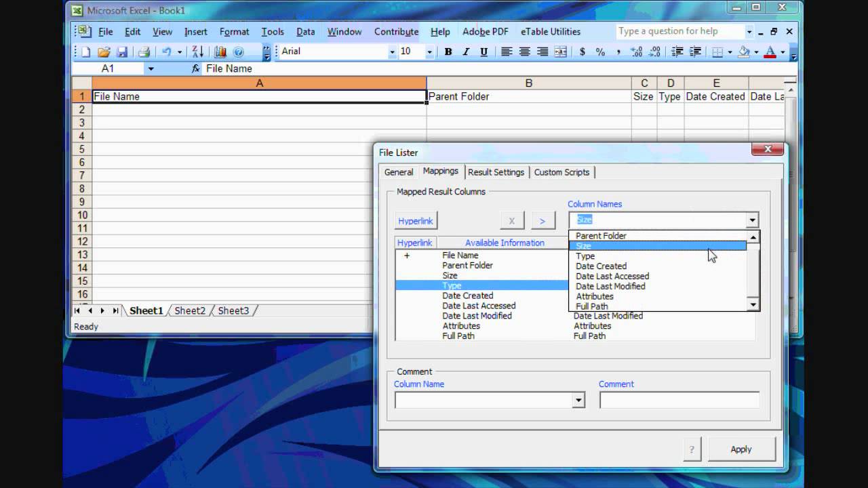Click the fx Insert Function icon
868x488 pixels.
tap(195, 68)
